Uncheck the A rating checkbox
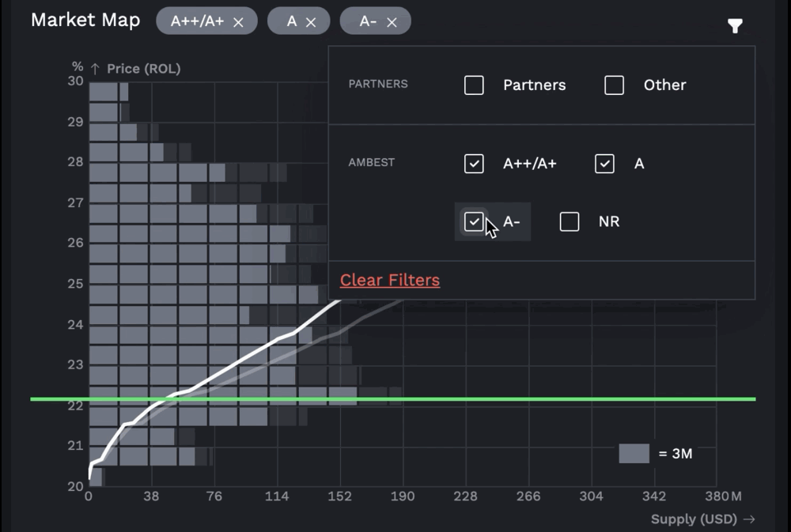The height and width of the screenshot is (532, 791). (x=604, y=164)
